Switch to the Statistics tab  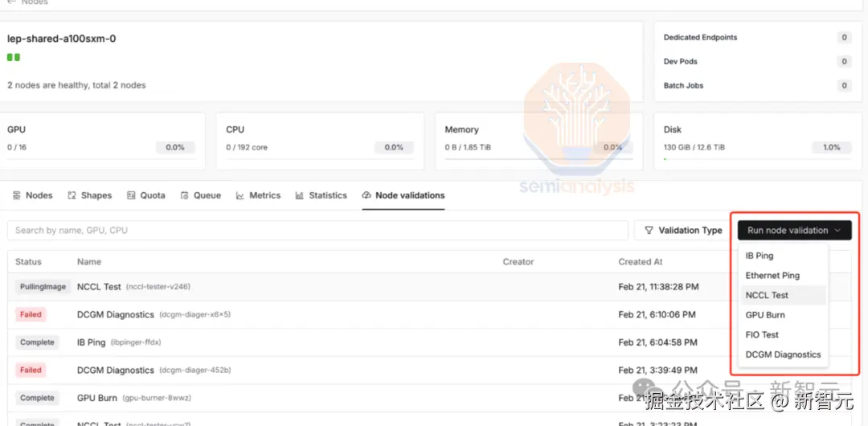pyautogui.click(x=321, y=195)
